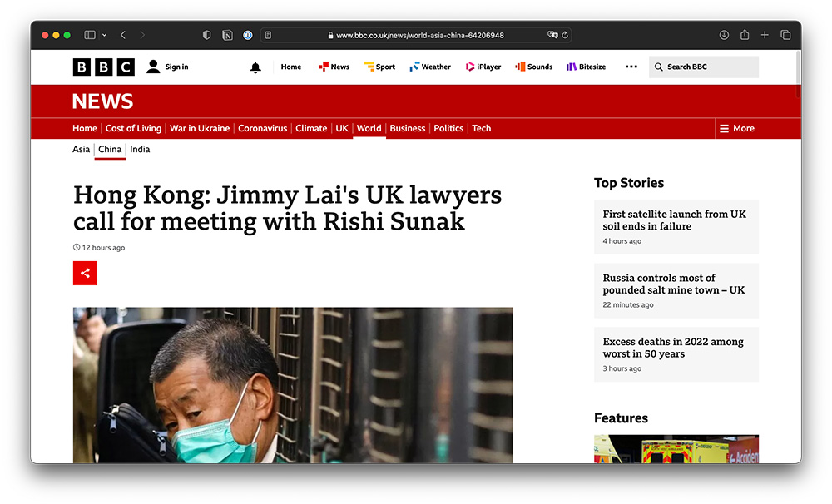832x504 pixels.
Task: Click the Sign in account icon
Action: tap(153, 67)
